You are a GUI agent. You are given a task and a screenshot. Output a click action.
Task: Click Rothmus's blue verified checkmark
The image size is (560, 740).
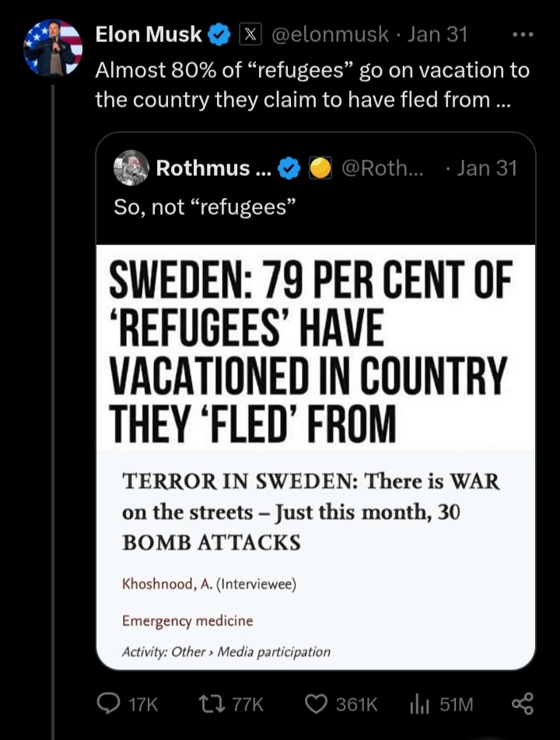(289, 168)
